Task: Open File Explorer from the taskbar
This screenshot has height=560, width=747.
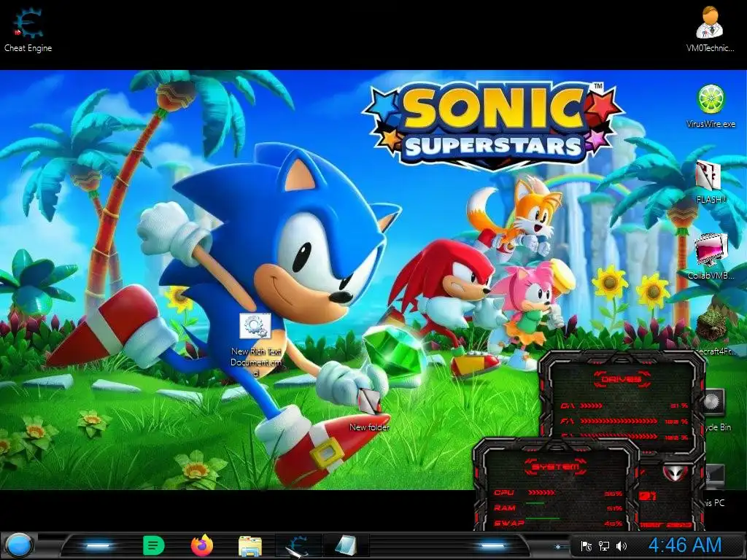Action: click(x=250, y=546)
